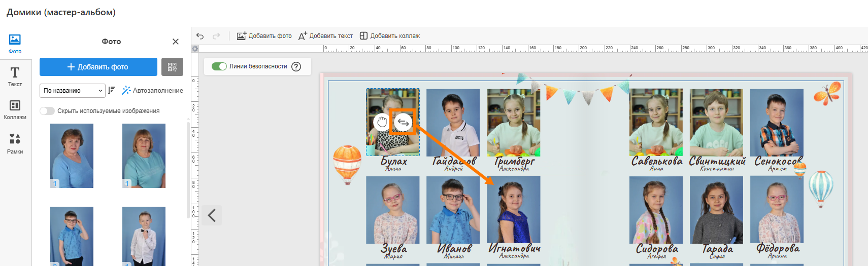Click the sort order direction icon
The image size is (868, 266).
(112, 90)
